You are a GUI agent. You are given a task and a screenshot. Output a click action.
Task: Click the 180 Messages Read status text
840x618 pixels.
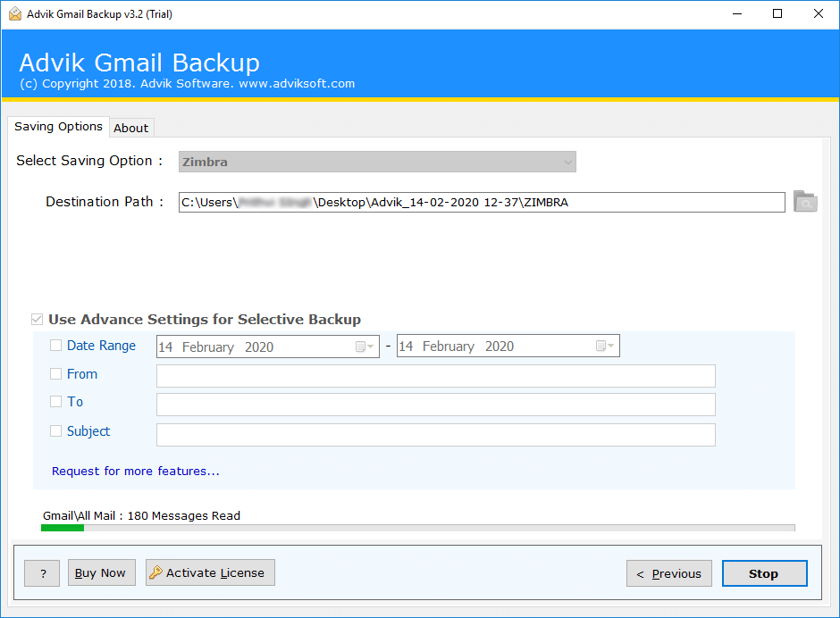[x=184, y=515]
